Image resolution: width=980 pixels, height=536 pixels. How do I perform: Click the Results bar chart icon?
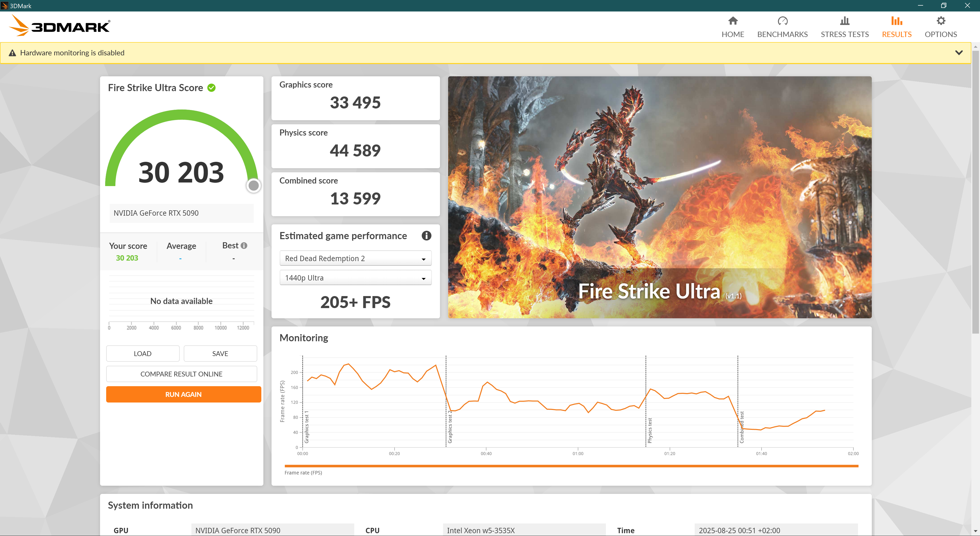click(896, 20)
